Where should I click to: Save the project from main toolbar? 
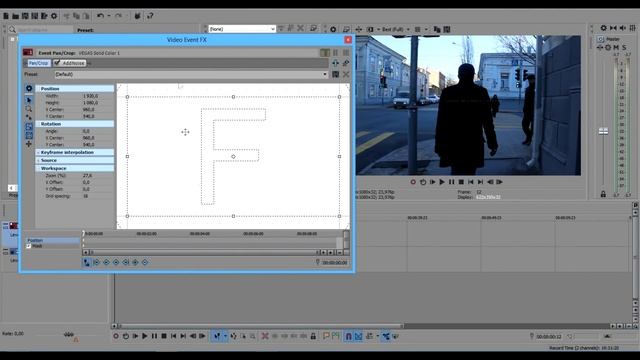(x=25, y=16)
